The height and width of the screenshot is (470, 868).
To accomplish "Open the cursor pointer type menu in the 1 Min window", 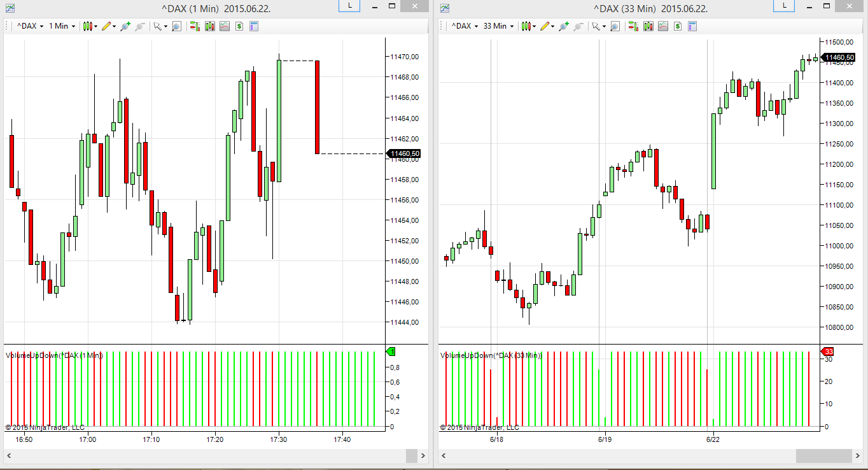I will (160, 26).
